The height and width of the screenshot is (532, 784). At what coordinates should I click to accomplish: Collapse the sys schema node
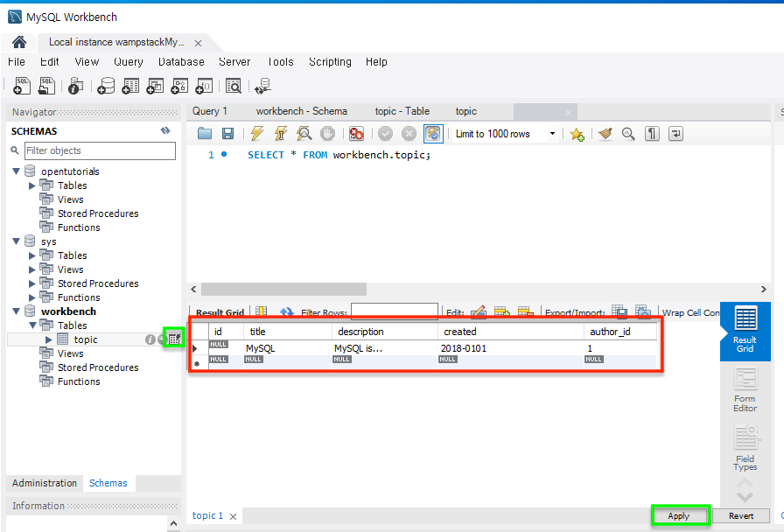pyautogui.click(x=16, y=241)
